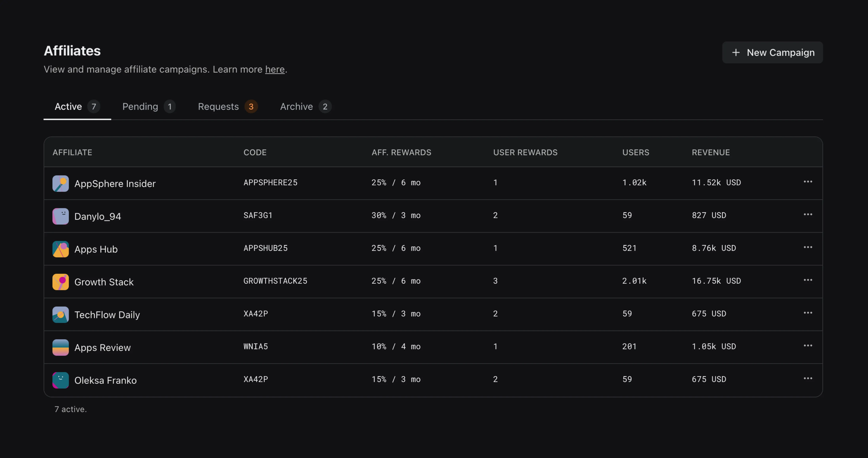Click the New Campaign button

coord(773,53)
